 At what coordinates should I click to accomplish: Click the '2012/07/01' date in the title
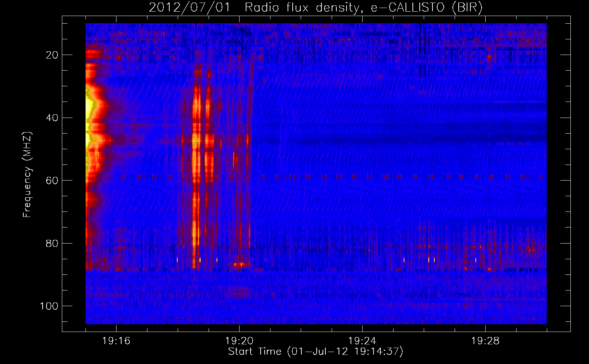[x=190, y=7]
